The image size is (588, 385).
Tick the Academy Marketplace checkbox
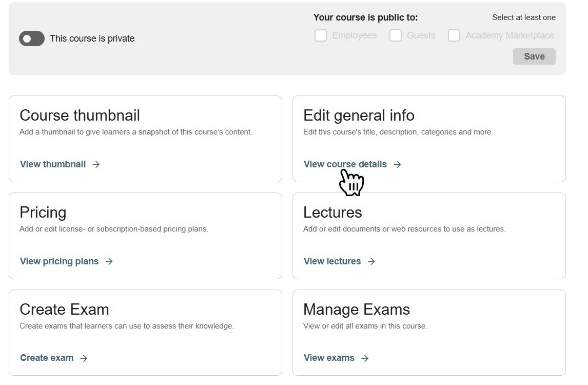click(x=454, y=35)
